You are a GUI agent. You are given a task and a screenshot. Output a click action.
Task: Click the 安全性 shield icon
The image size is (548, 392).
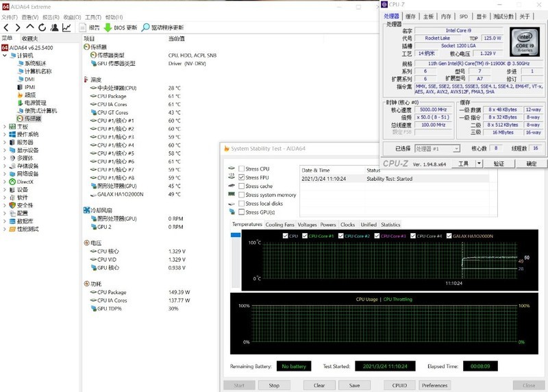click(12, 206)
